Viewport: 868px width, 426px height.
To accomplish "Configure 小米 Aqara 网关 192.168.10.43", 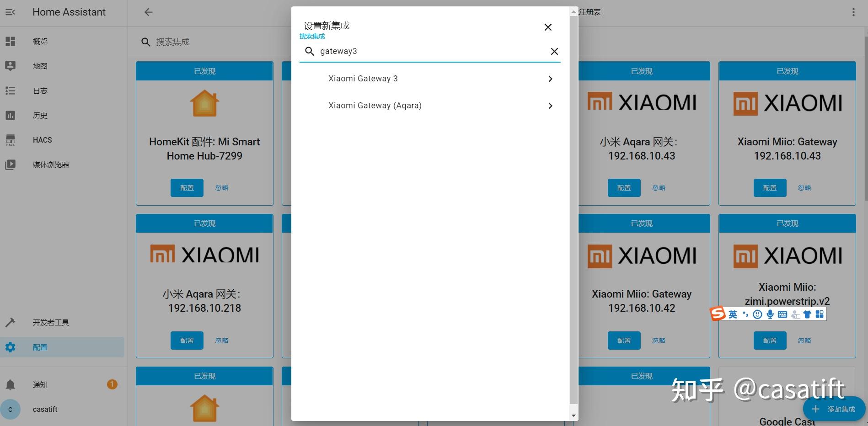I will [624, 188].
